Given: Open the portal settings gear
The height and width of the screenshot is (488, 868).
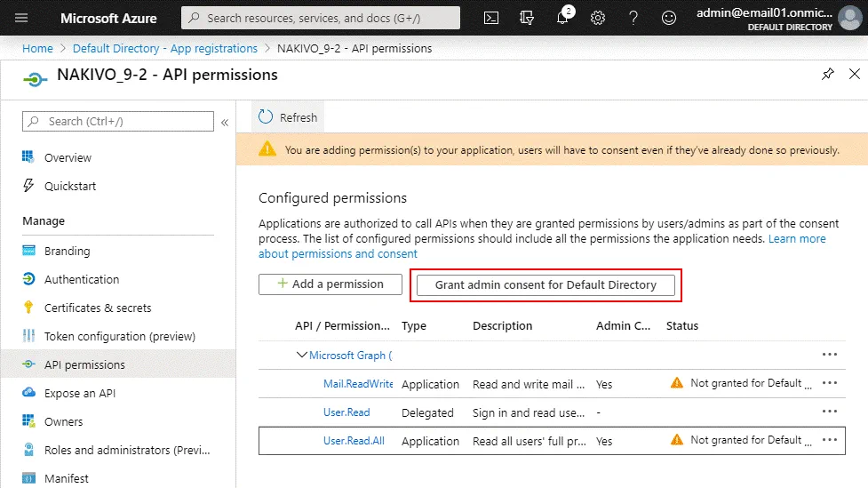Looking at the screenshot, I should 598,18.
